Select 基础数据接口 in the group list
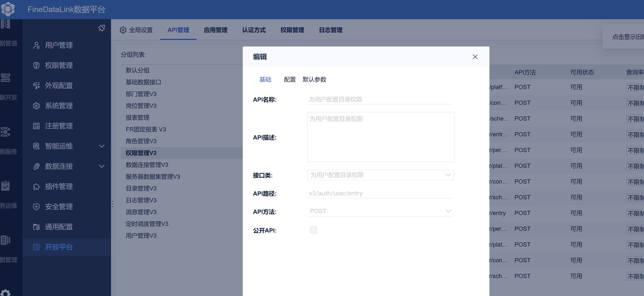 143,82
